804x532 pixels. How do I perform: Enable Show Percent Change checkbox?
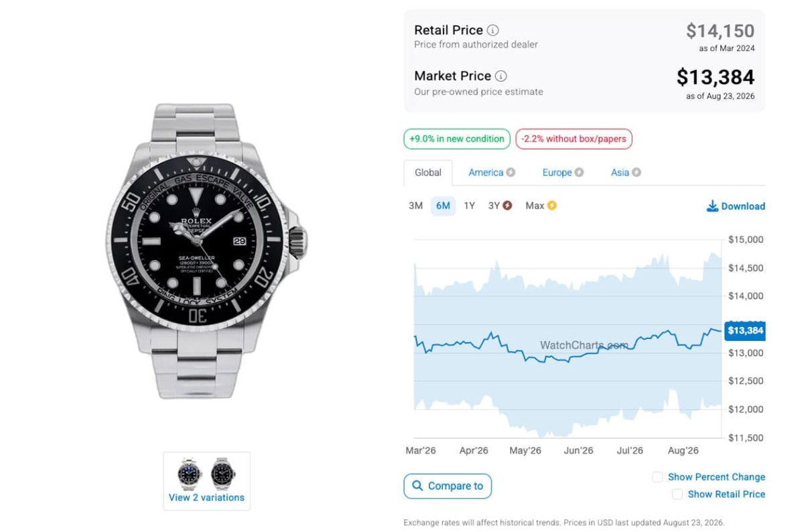click(x=658, y=477)
